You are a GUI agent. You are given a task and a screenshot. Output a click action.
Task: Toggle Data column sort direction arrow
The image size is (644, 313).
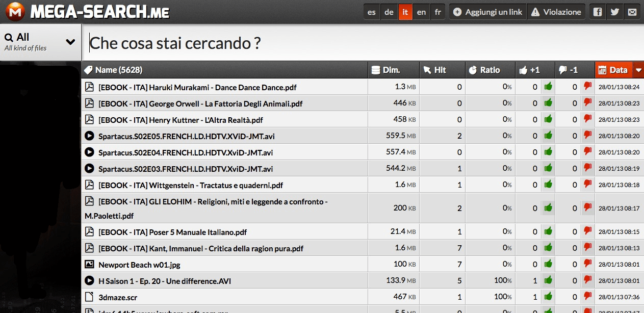pos(638,70)
